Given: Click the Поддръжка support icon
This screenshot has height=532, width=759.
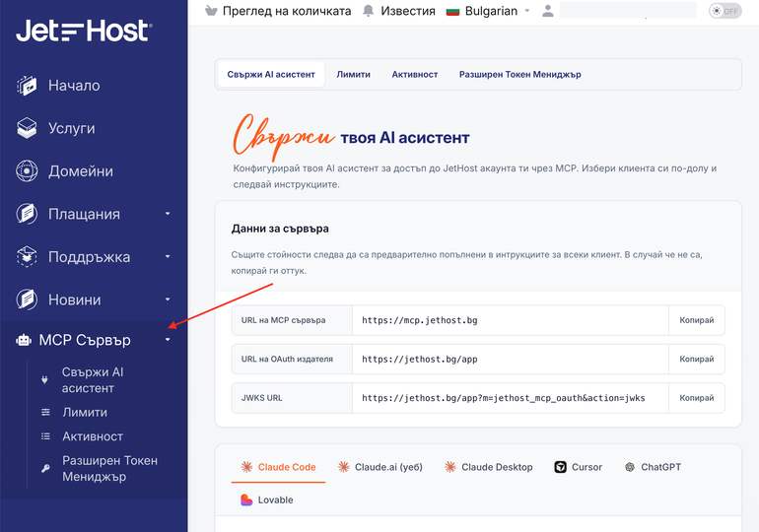Looking at the screenshot, I should coord(27,257).
